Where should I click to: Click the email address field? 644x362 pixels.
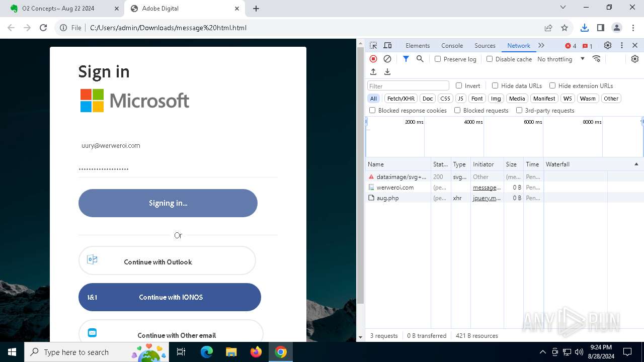[x=178, y=145]
